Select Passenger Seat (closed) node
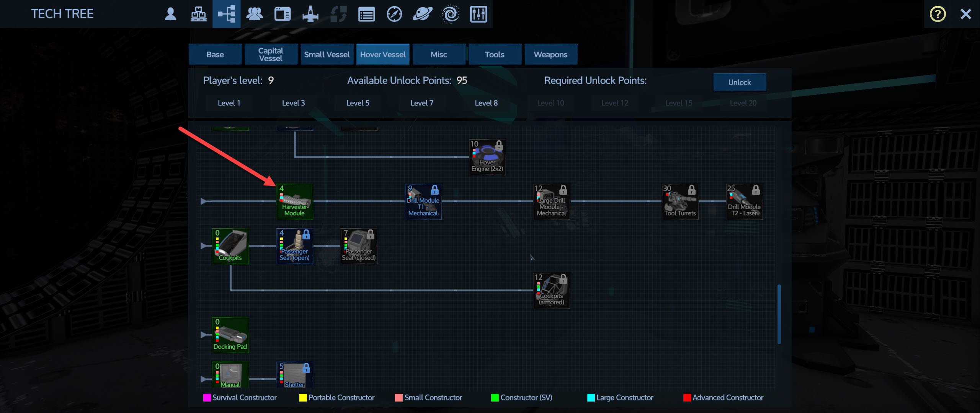Screen dimensions: 980x413 [x=359, y=246]
